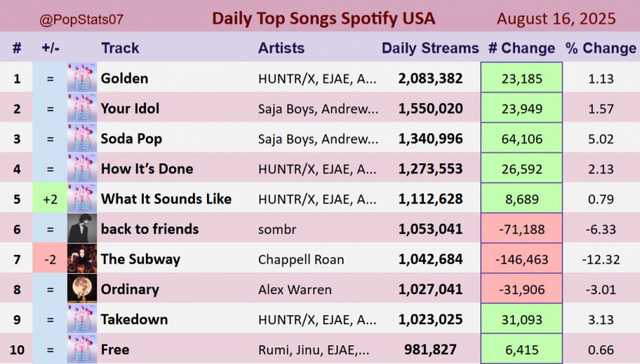
Task: Click artwork for What It Sounds Like
Action: [x=81, y=199]
